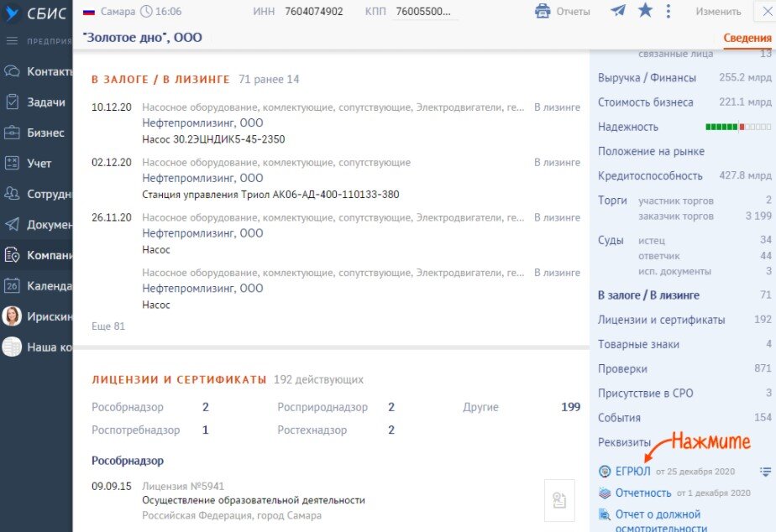Screen dimensions: 776x532
Task: Select В залоге / В лизинге panel item
Action: click(648, 295)
